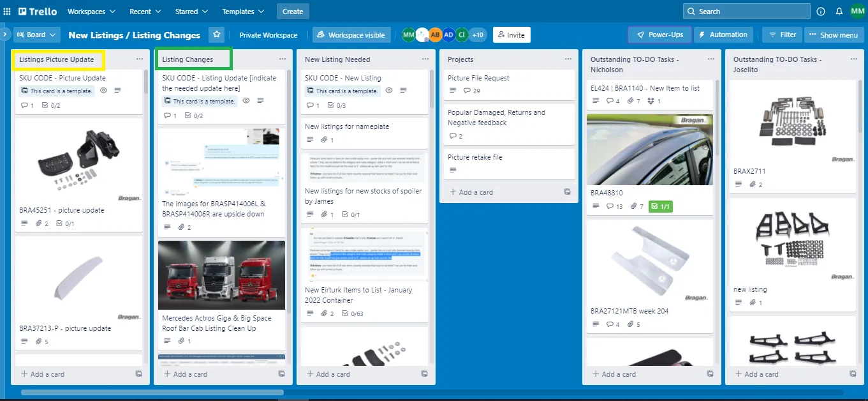Create from template icon in Nicholson list
Screen dimensions: 868x401
click(x=710, y=374)
